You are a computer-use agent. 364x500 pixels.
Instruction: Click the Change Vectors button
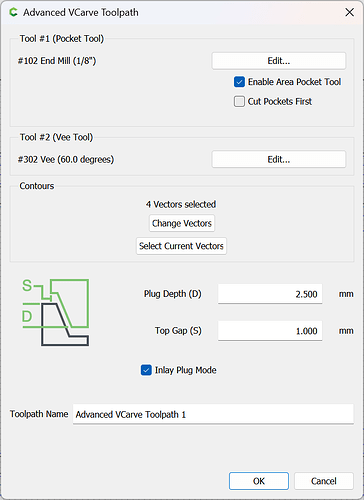(182, 223)
